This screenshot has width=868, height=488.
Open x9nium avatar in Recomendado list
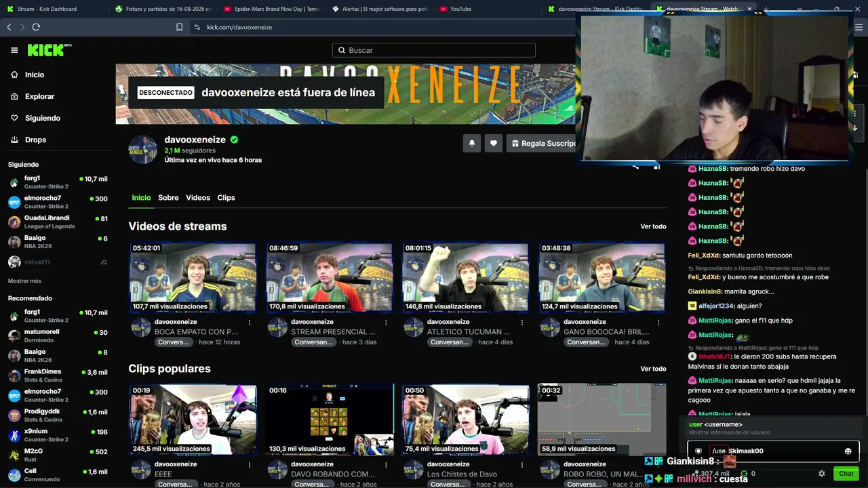[14, 435]
